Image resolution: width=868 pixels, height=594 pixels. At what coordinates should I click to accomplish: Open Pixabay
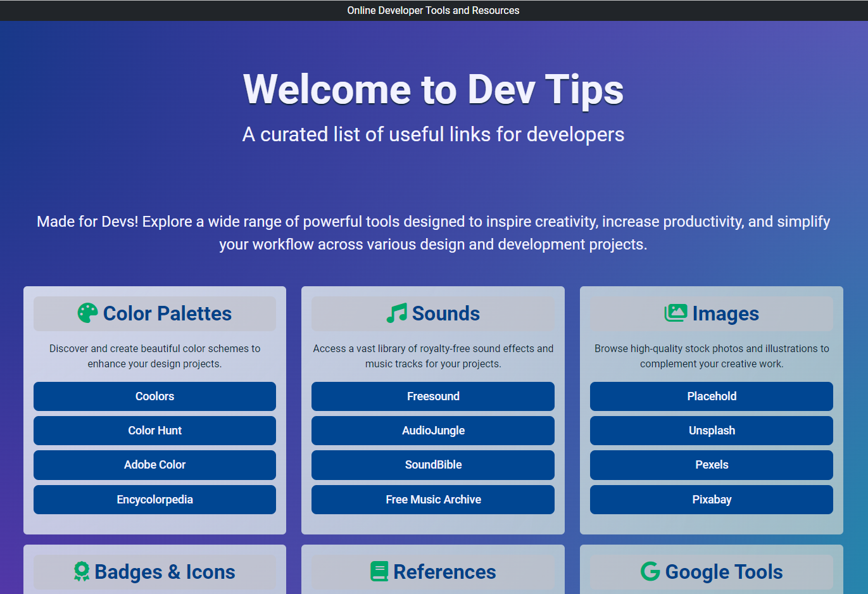pos(711,499)
